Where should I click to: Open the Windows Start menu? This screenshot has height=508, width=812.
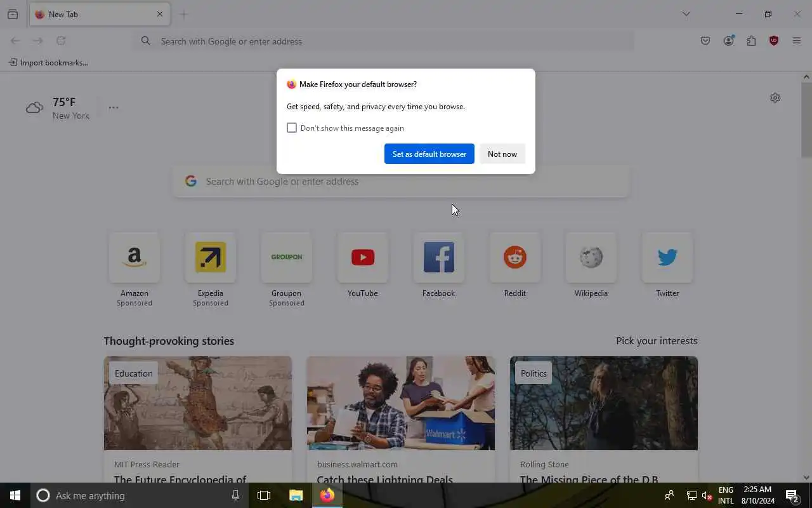tap(15, 495)
